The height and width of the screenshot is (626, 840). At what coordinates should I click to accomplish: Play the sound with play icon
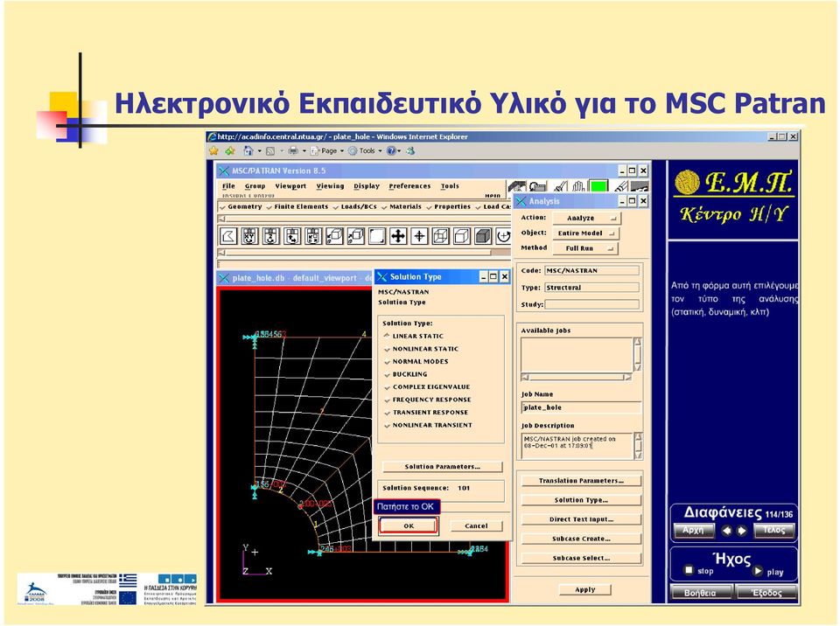[x=758, y=571]
